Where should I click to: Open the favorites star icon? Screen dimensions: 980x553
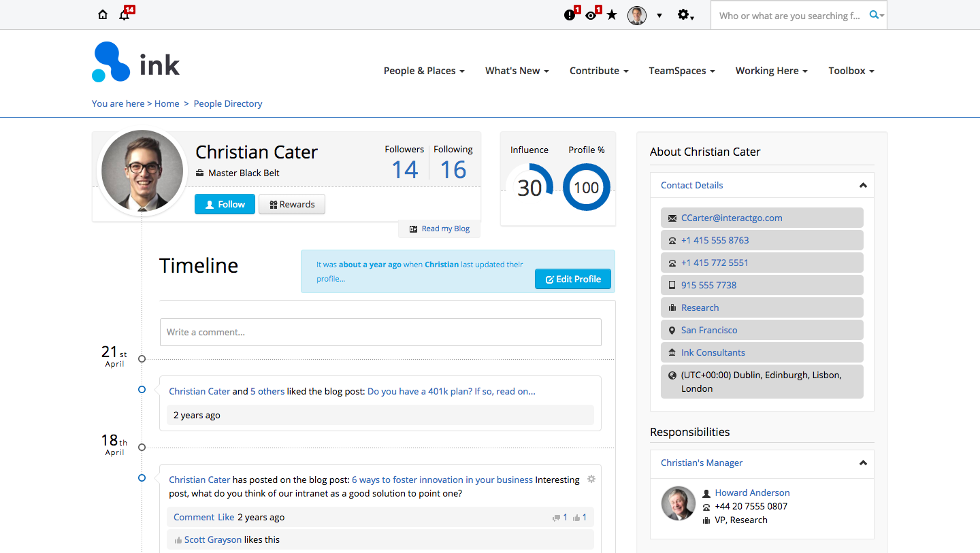612,14
